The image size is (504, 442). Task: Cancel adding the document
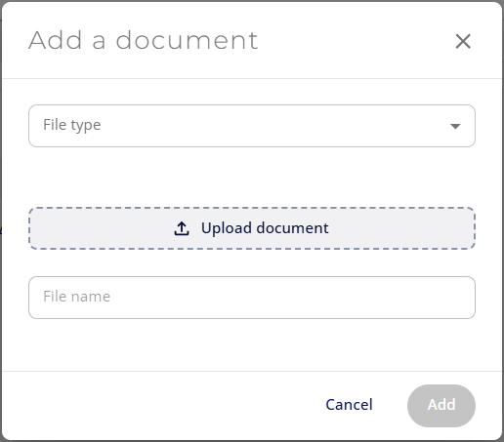click(x=349, y=405)
